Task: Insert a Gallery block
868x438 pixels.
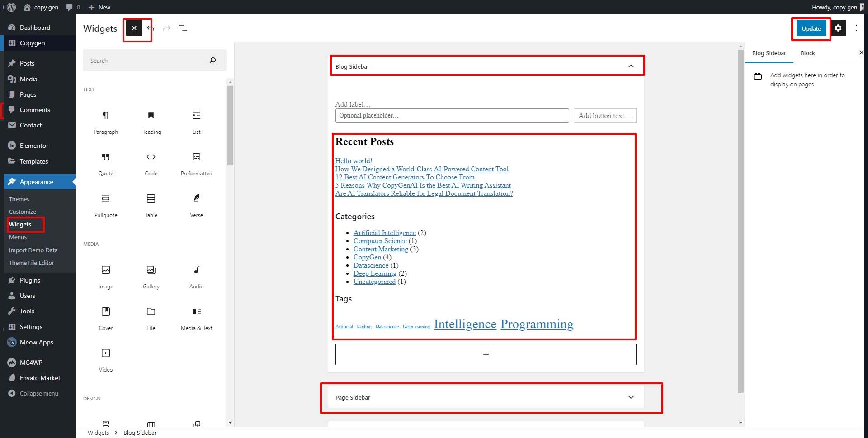Action: click(151, 277)
